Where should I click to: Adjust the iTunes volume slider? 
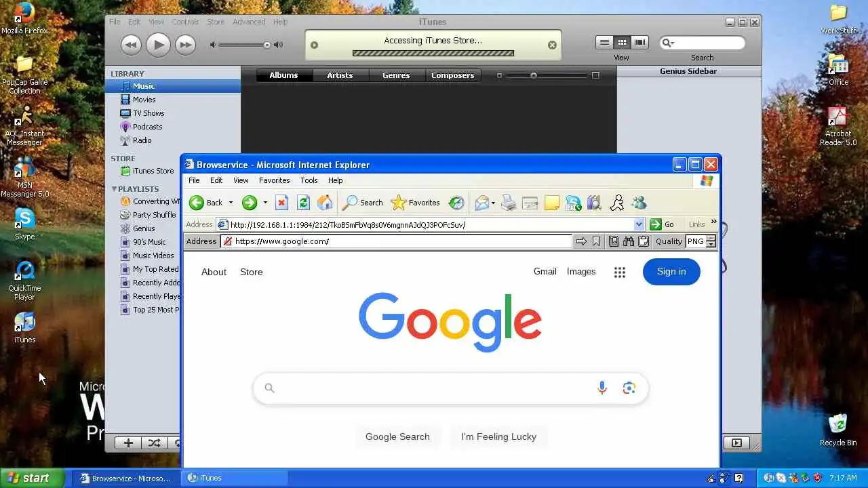click(245, 45)
